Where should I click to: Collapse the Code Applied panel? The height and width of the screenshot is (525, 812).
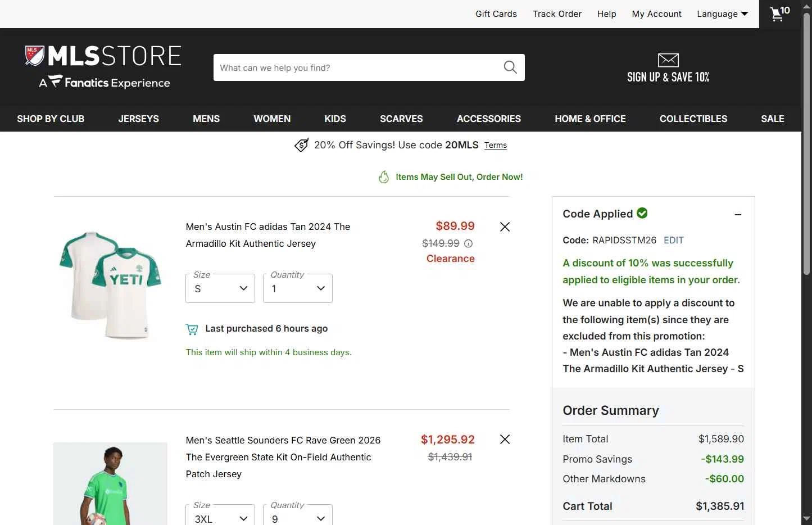[x=738, y=215]
